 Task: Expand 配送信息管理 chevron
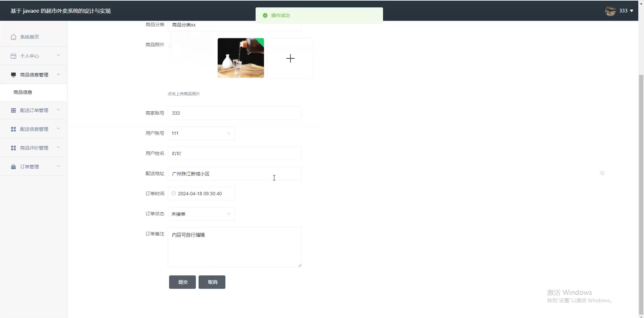coord(58,129)
